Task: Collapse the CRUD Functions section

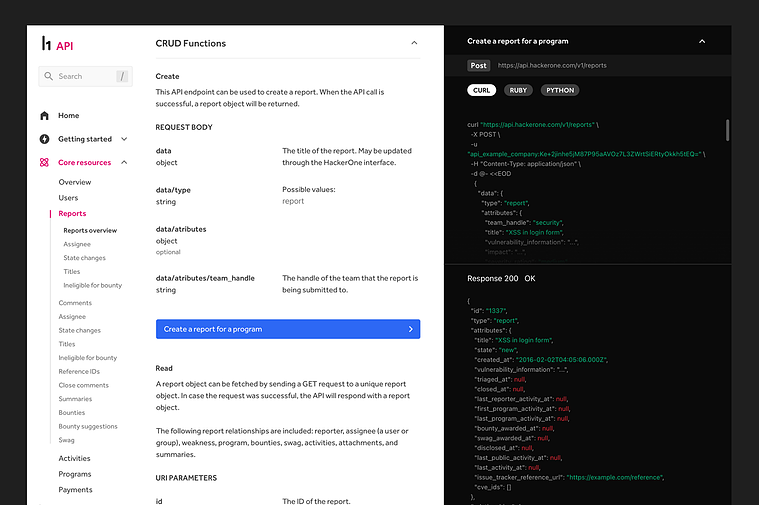Action: [414, 43]
